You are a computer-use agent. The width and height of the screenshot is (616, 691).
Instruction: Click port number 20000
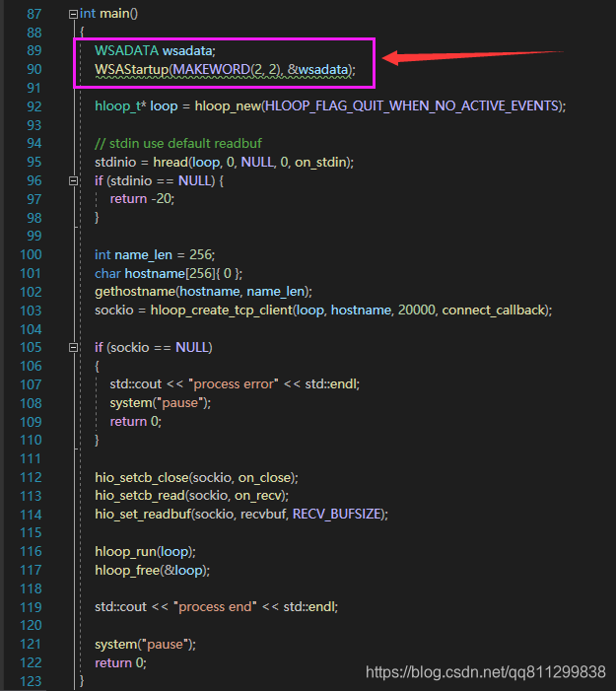click(416, 311)
